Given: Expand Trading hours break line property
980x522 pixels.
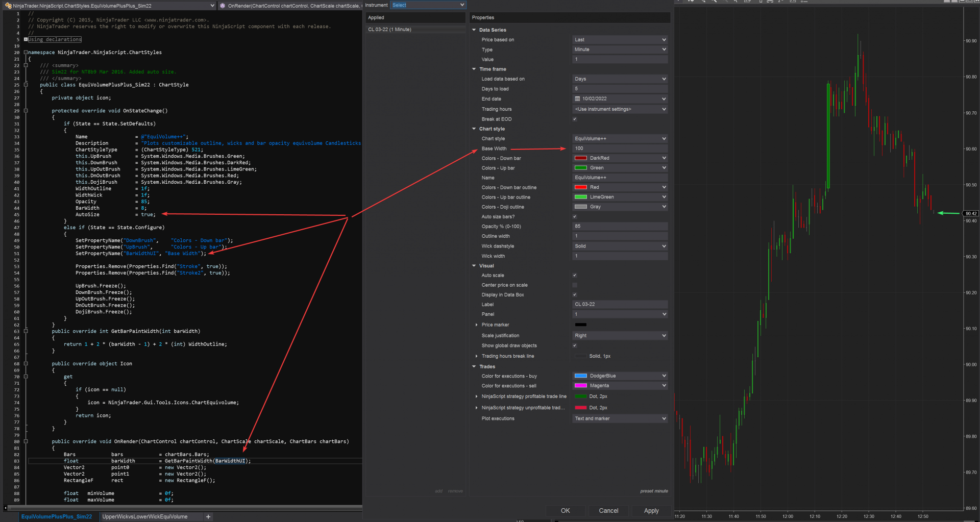Looking at the screenshot, I should (477, 357).
